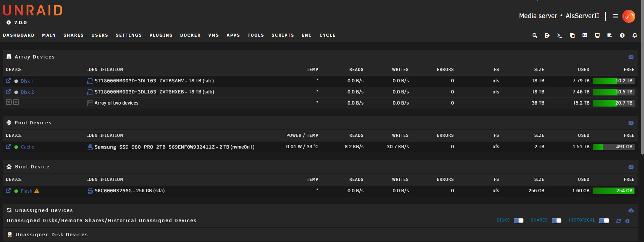Click the orange Unraid Connect avatar
The image size is (644, 242).
[629, 16]
